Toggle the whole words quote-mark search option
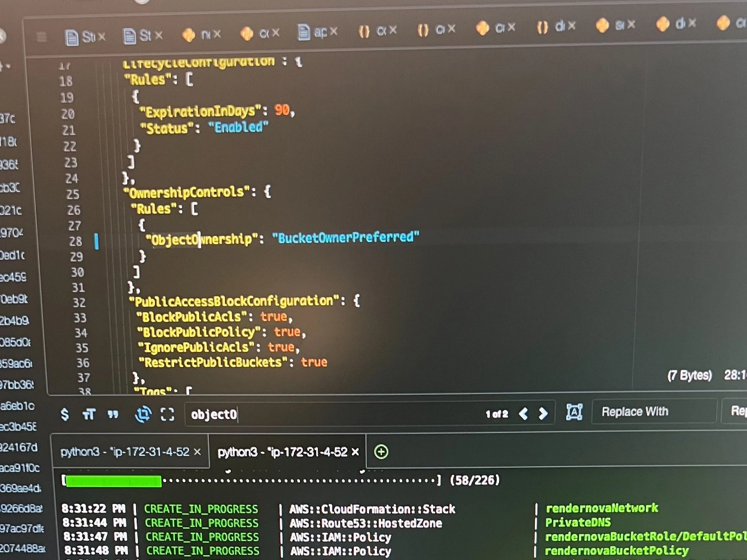 (113, 414)
